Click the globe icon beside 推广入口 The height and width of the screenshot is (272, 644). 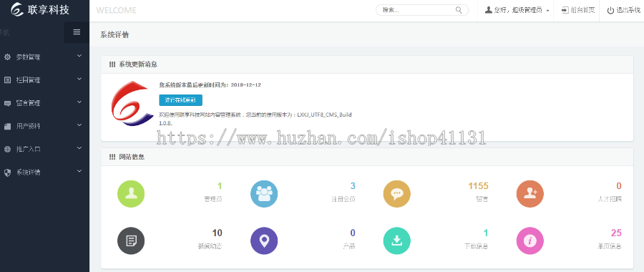[x=7, y=149]
